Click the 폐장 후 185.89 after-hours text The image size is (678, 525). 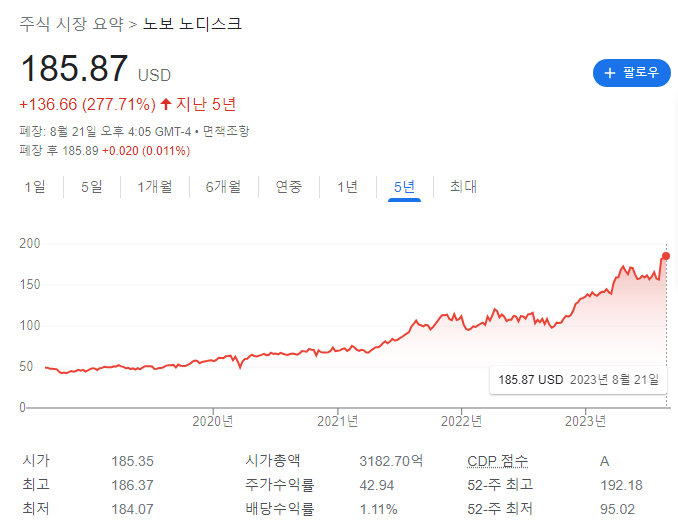coord(59,150)
